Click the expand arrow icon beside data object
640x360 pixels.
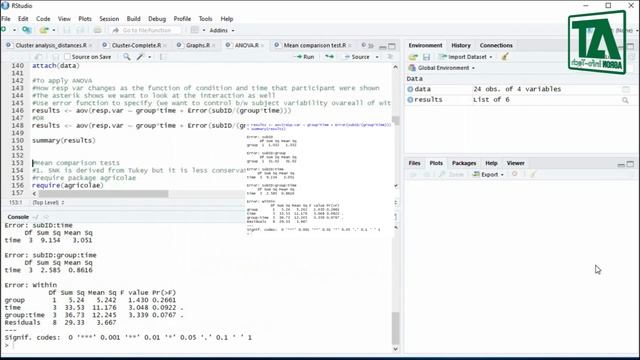click(410, 89)
